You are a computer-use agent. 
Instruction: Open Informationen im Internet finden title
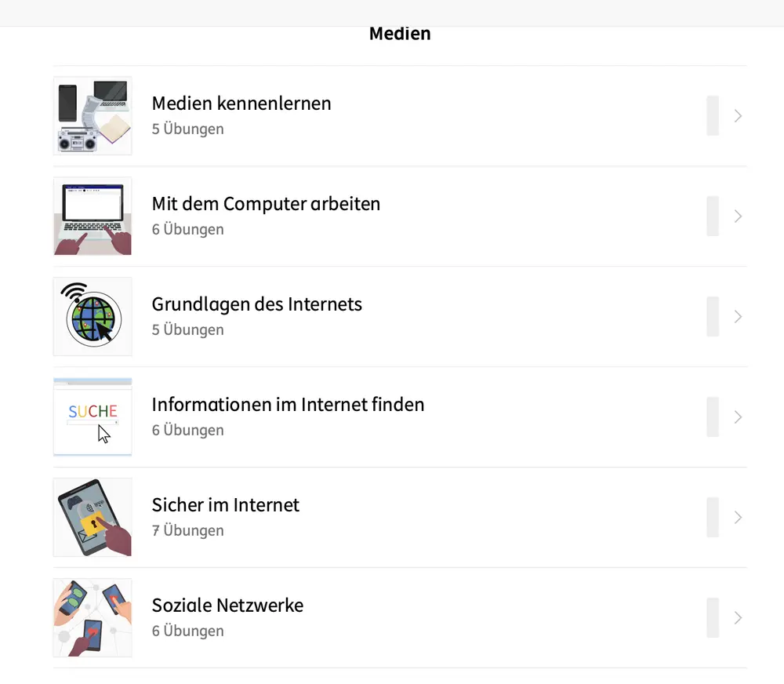click(x=288, y=405)
